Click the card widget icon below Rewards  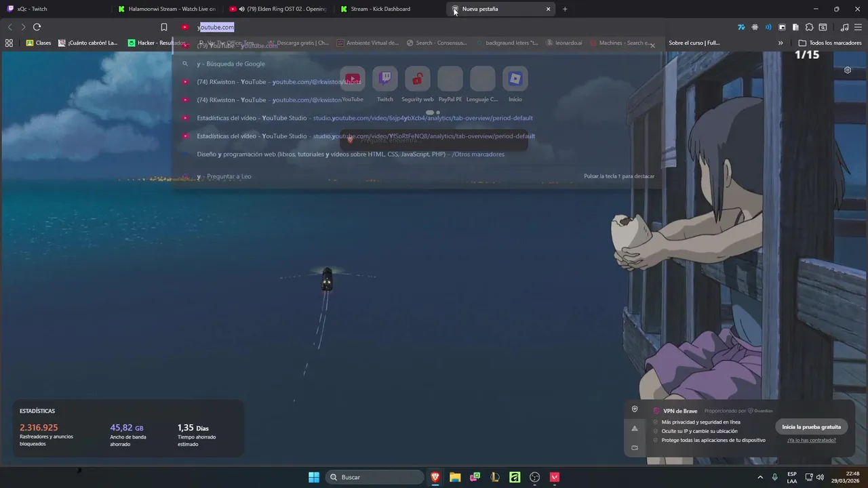[x=635, y=447]
